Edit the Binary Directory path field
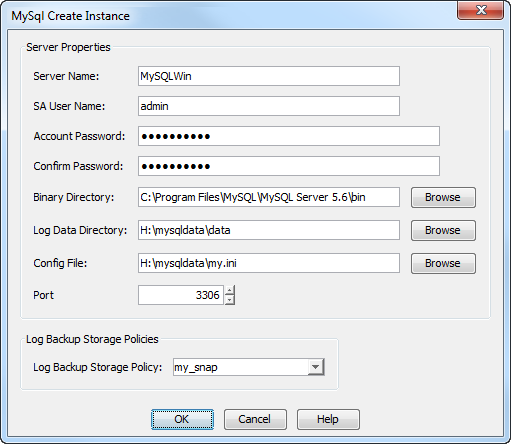 click(x=269, y=197)
